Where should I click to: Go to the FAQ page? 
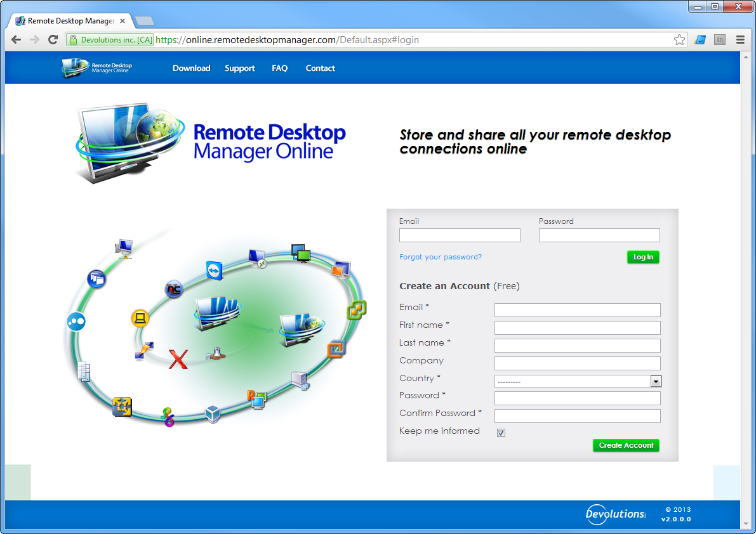pos(280,68)
